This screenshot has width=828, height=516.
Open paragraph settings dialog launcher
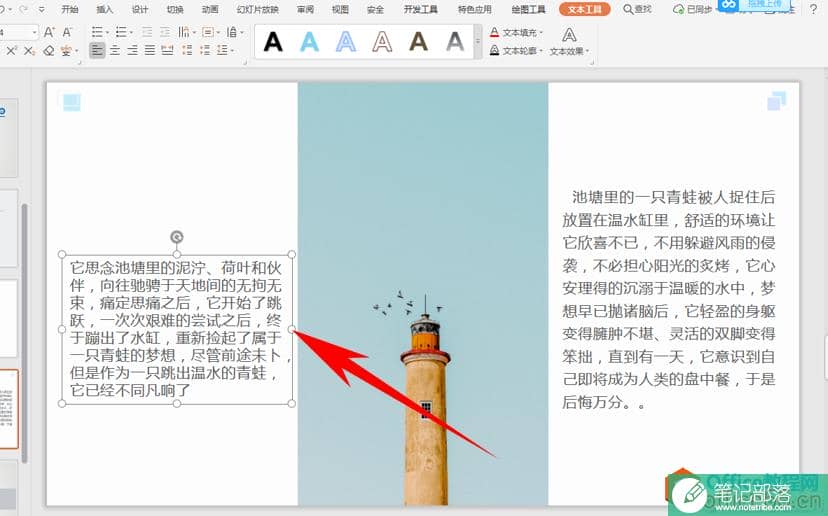click(x=245, y=63)
